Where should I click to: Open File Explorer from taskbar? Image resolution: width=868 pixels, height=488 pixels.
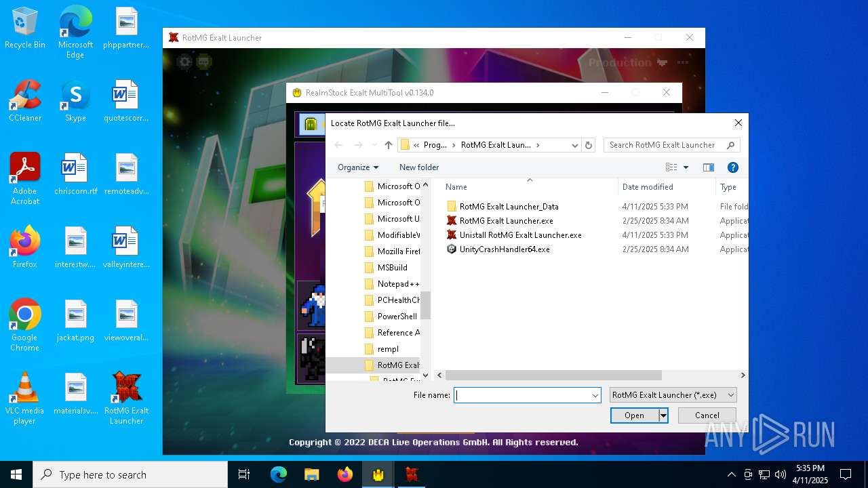(x=311, y=474)
